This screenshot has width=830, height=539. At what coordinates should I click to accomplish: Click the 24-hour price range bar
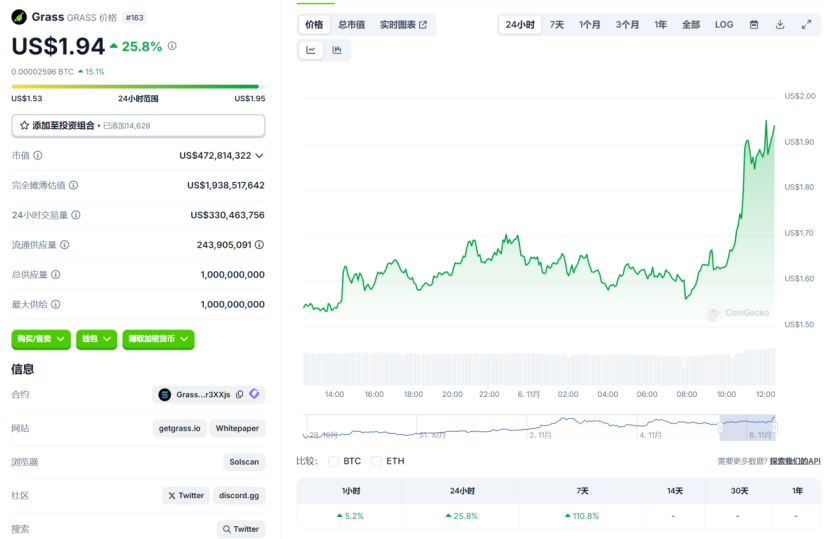(x=138, y=86)
